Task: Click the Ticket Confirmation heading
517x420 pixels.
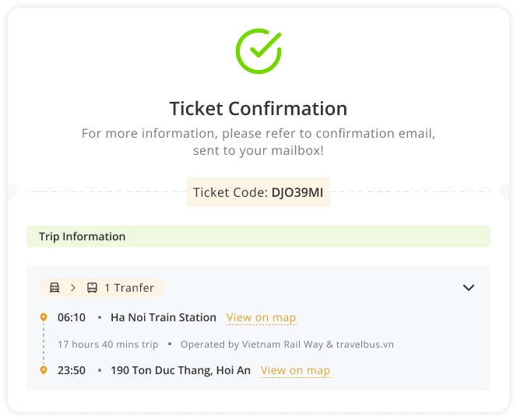Action: click(x=258, y=108)
